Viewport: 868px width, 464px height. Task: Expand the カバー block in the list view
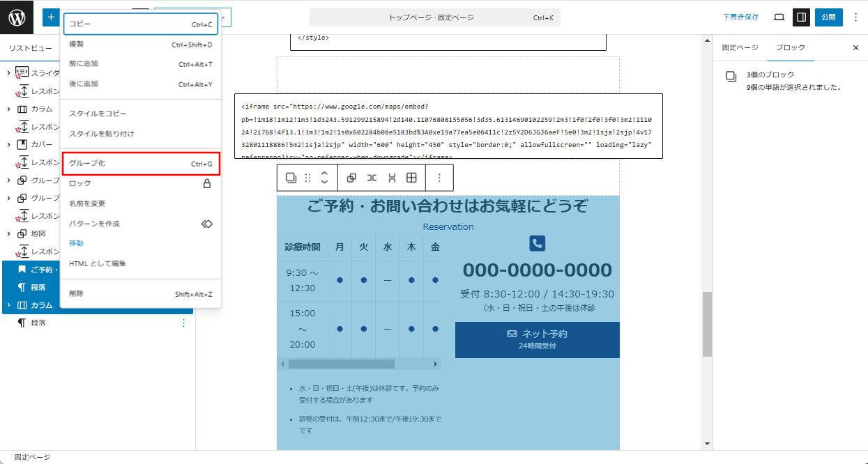[x=8, y=144]
